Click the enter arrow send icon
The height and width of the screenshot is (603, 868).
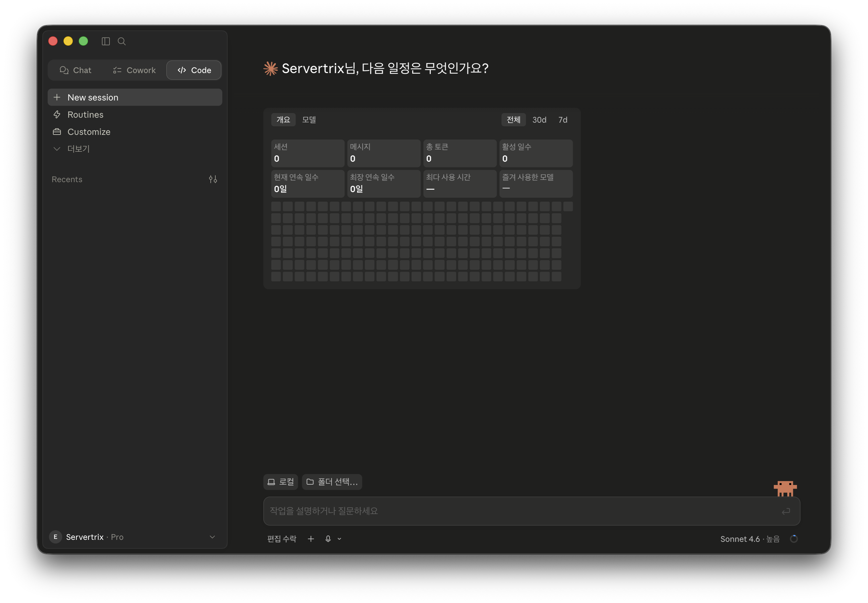(x=786, y=511)
